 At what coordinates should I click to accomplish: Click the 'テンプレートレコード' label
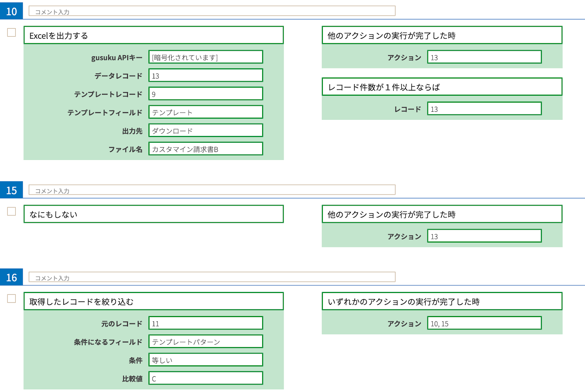(x=108, y=94)
